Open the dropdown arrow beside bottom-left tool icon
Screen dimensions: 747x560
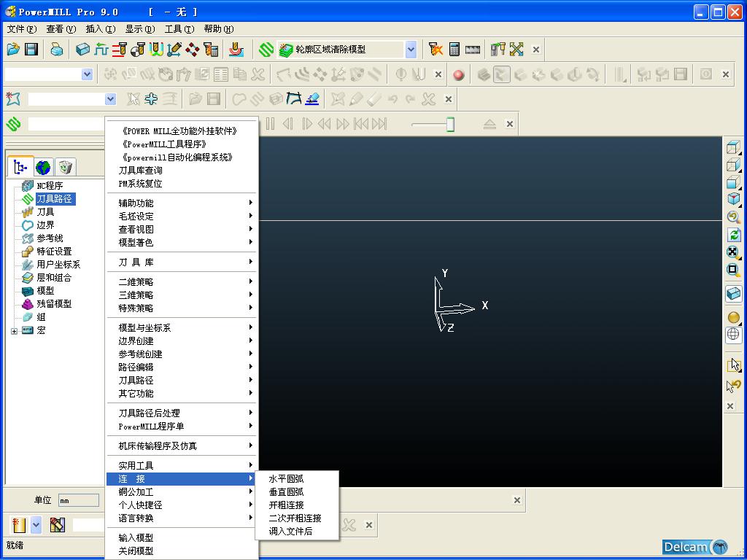point(36,525)
